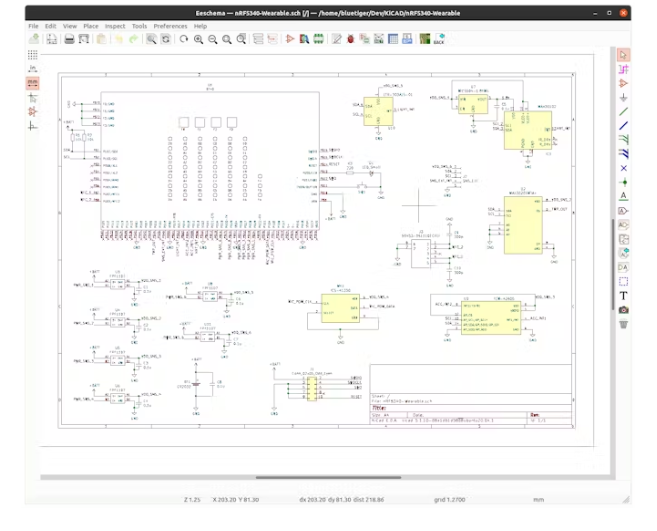This screenshot has width=657, height=531.
Task: Open the Inspect menu
Action: [115, 25]
